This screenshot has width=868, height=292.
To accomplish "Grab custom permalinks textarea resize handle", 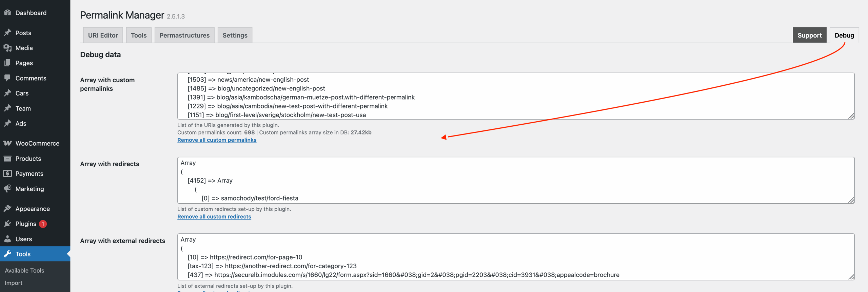I will (x=851, y=116).
